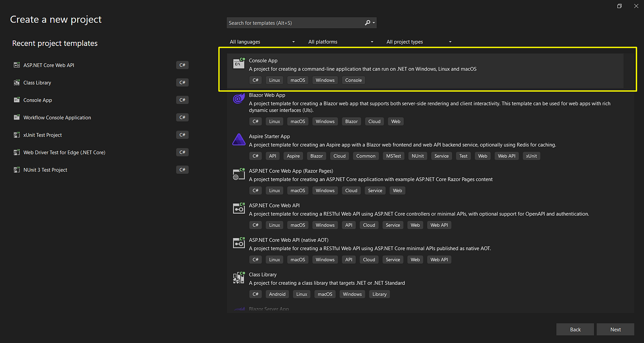Click the C# badge beside recent Workflow Console Application
Viewport: 644px width, 343px height.
point(182,118)
